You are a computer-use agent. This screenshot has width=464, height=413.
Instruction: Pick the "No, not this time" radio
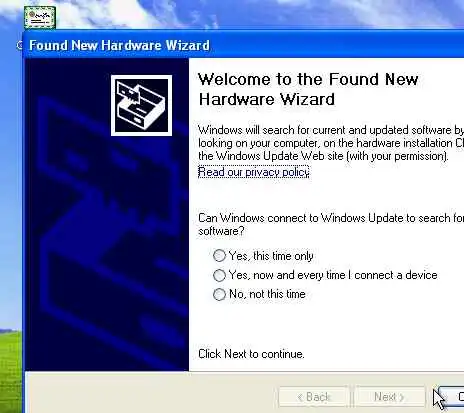219,294
